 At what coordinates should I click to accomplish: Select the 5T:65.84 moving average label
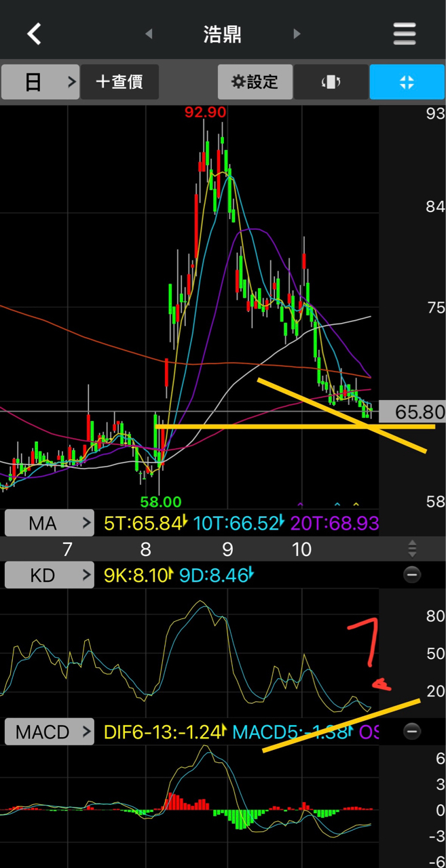pyautogui.click(x=143, y=523)
